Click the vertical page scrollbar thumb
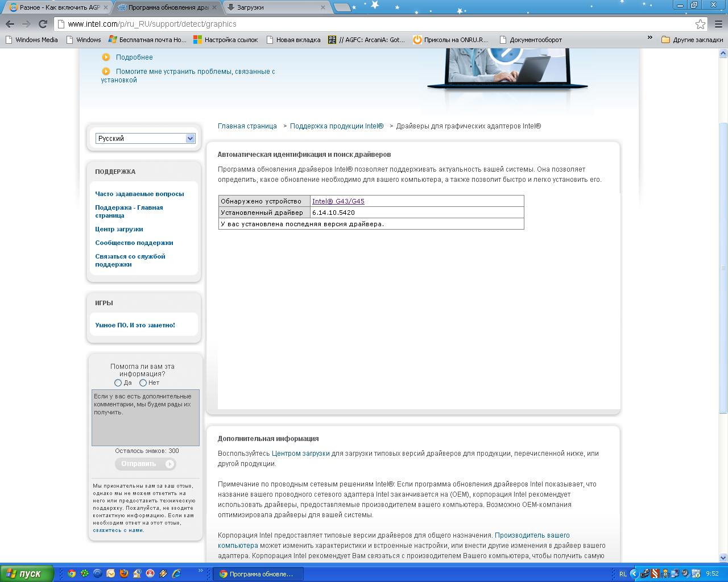Image resolution: width=728 pixels, height=582 pixels. (723, 267)
